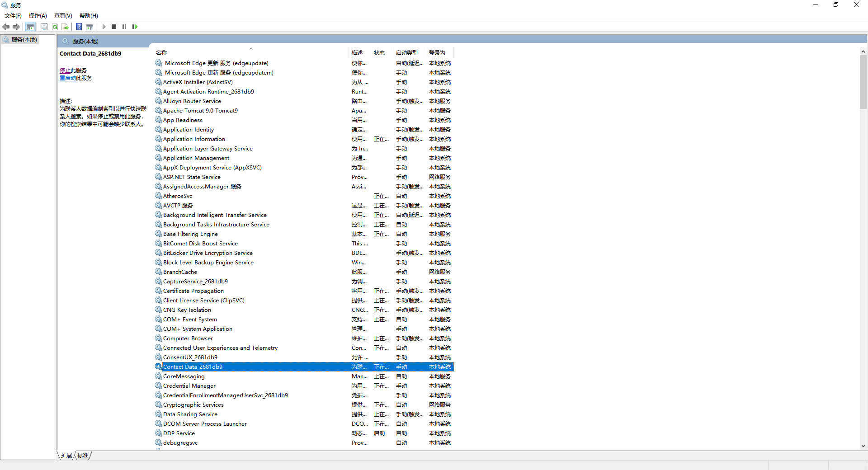
Task: Select Microsoft Edge 更新 服务 (edgeupdate) row
Action: 304,63
